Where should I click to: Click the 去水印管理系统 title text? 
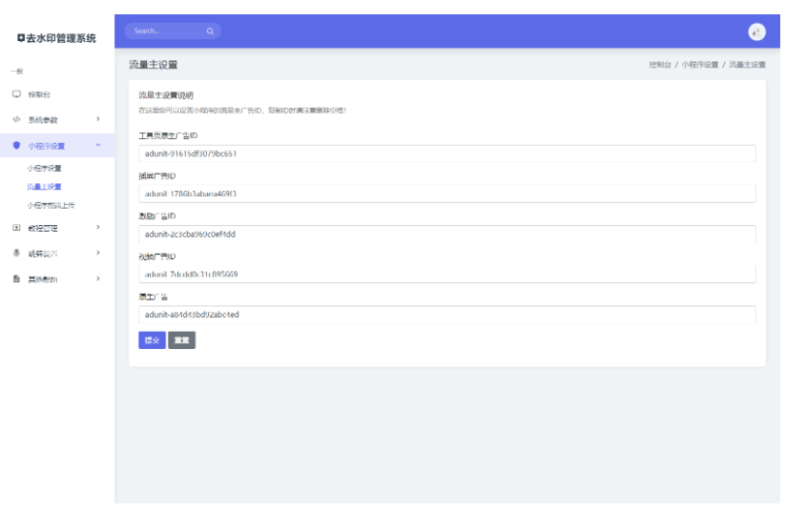[61, 38]
